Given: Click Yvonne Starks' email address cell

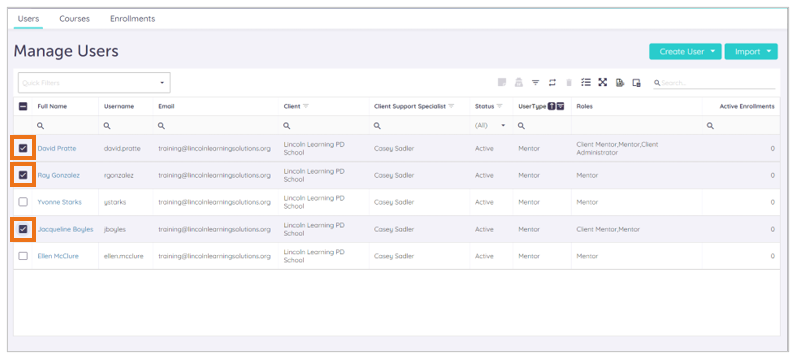Looking at the screenshot, I should (214, 202).
